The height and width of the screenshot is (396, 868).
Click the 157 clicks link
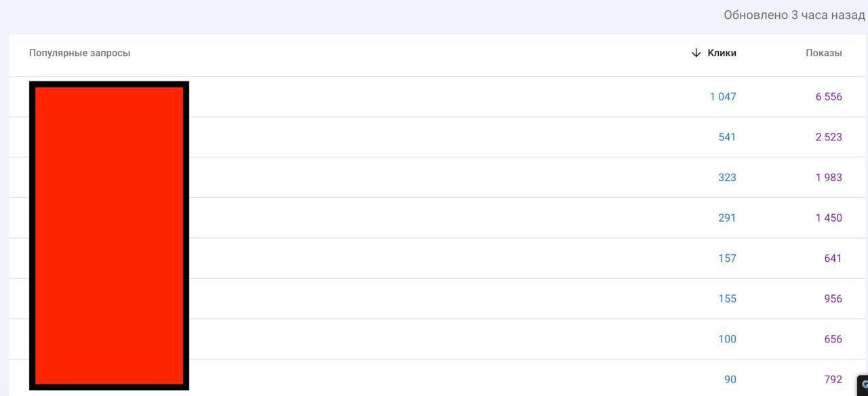[x=727, y=258]
